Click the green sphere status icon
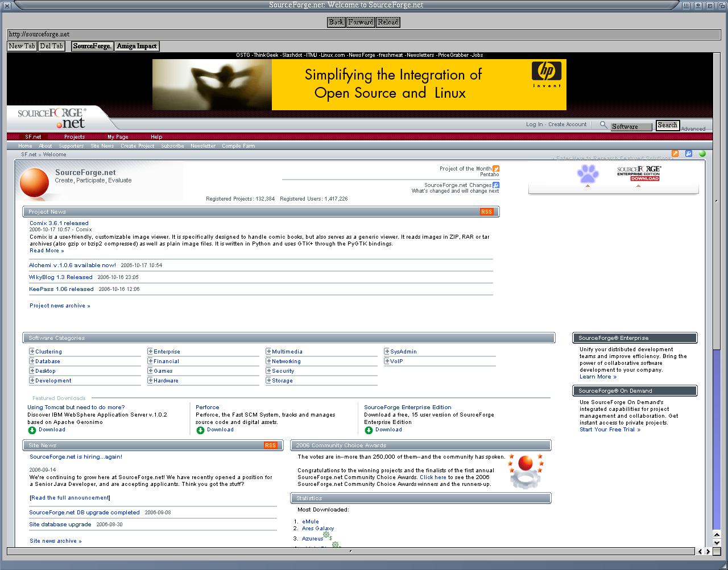Image resolution: width=728 pixels, height=570 pixels. coord(702,153)
